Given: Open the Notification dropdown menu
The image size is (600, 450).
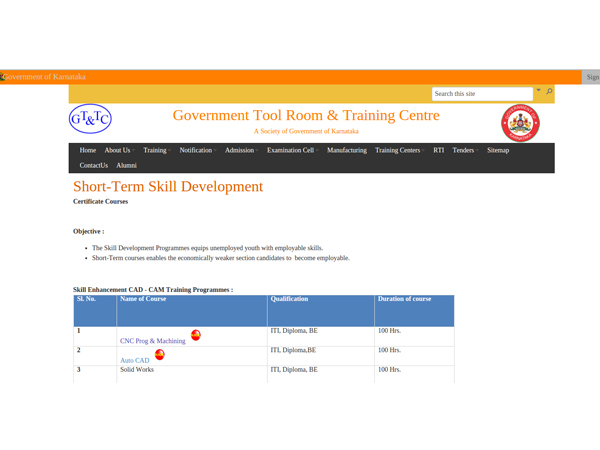Looking at the screenshot, I should point(197,150).
